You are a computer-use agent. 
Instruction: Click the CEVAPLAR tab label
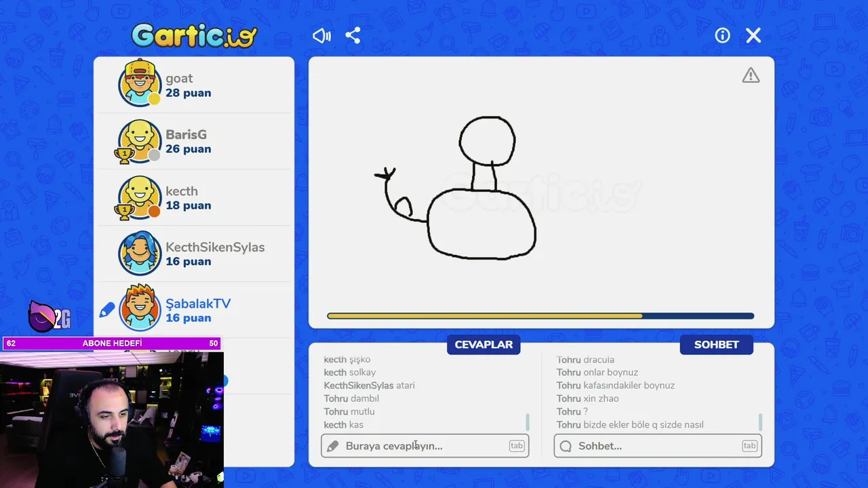pos(484,344)
